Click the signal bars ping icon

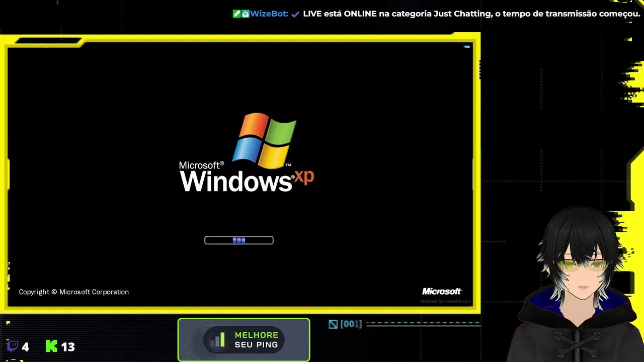[x=217, y=340]
